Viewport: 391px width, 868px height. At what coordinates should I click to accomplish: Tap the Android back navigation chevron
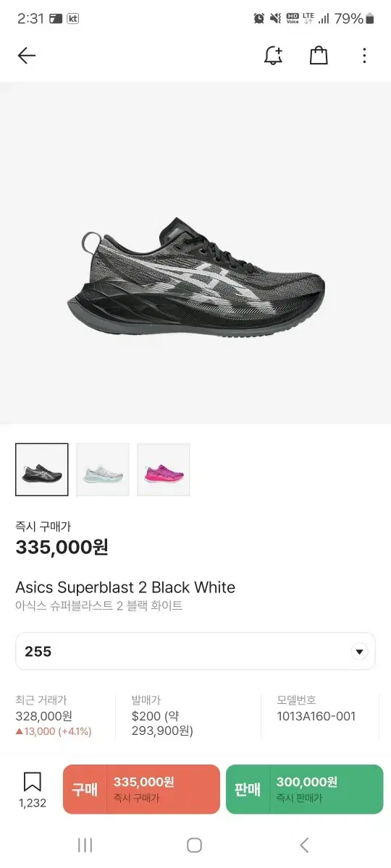click(x=304, y=845)
